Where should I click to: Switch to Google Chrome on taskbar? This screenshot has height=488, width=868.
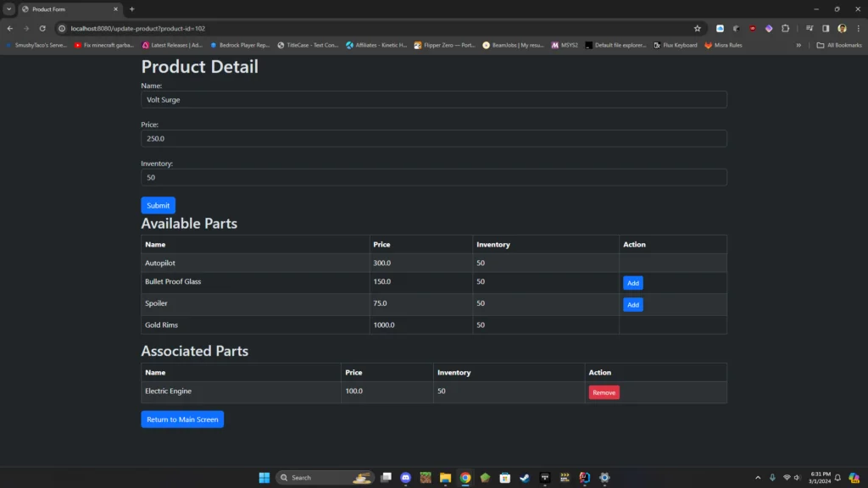(465, 478)
